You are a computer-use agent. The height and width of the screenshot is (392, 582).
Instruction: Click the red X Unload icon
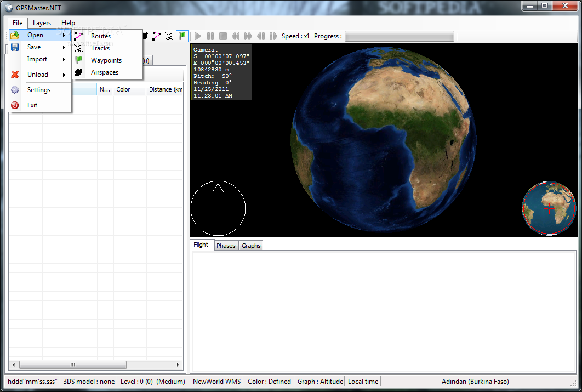(x=15, y=75)
